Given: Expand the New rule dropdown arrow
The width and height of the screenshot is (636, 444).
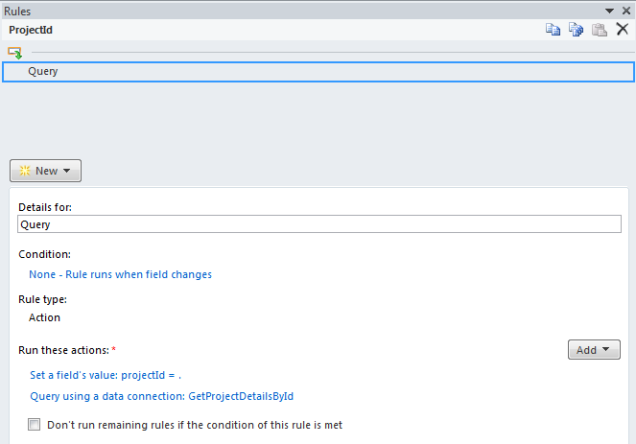Looking at the screenshot, I should (67, 171).
